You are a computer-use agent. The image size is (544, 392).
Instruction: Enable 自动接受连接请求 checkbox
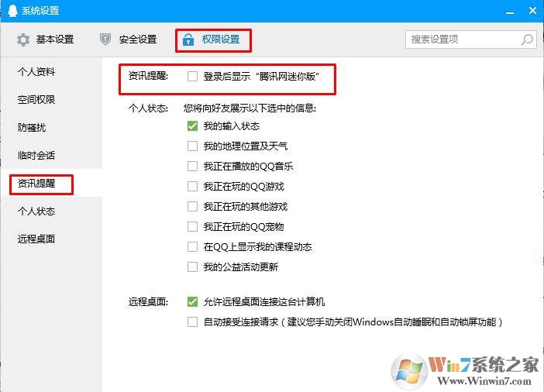point(192,322)
